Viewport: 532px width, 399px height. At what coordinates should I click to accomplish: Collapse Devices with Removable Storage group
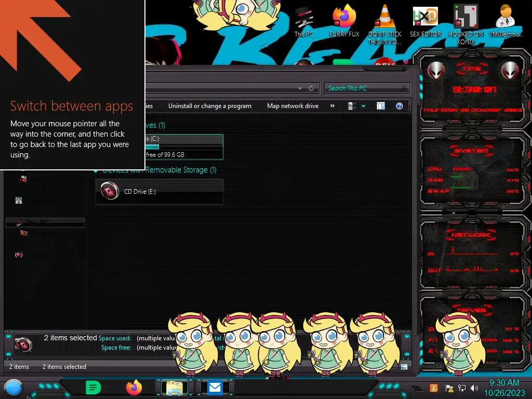coord(96,170)
